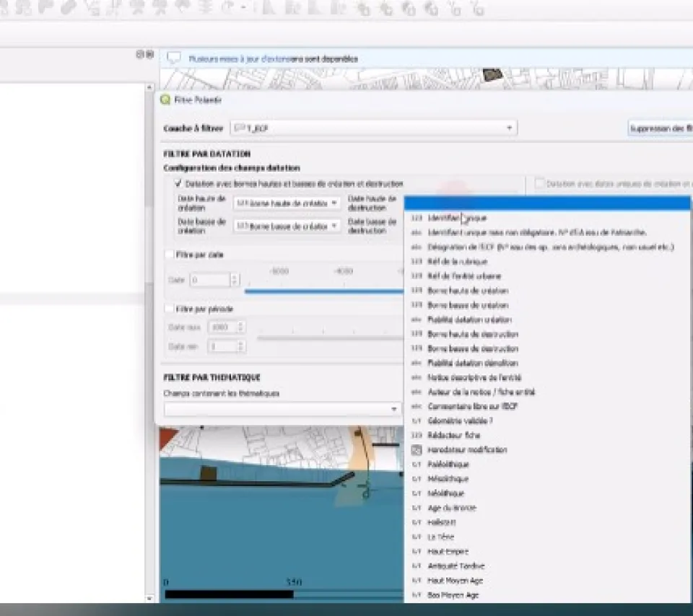Choose Haut-Empire field option
The width and height of the screenshot is (693, 616).
coord(547,552)
